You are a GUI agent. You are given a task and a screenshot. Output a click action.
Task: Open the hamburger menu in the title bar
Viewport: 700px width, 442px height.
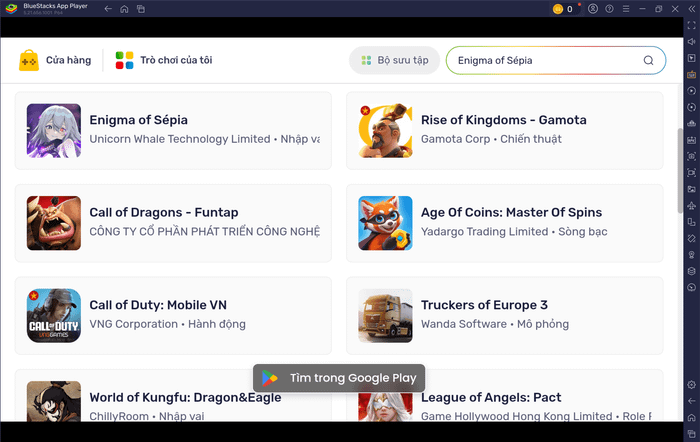626,8
